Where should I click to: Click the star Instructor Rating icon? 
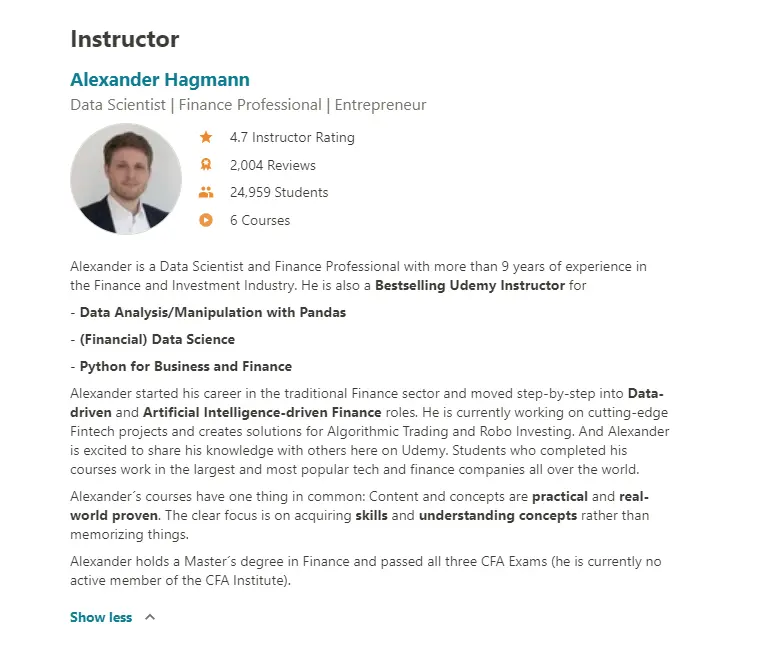206,138
